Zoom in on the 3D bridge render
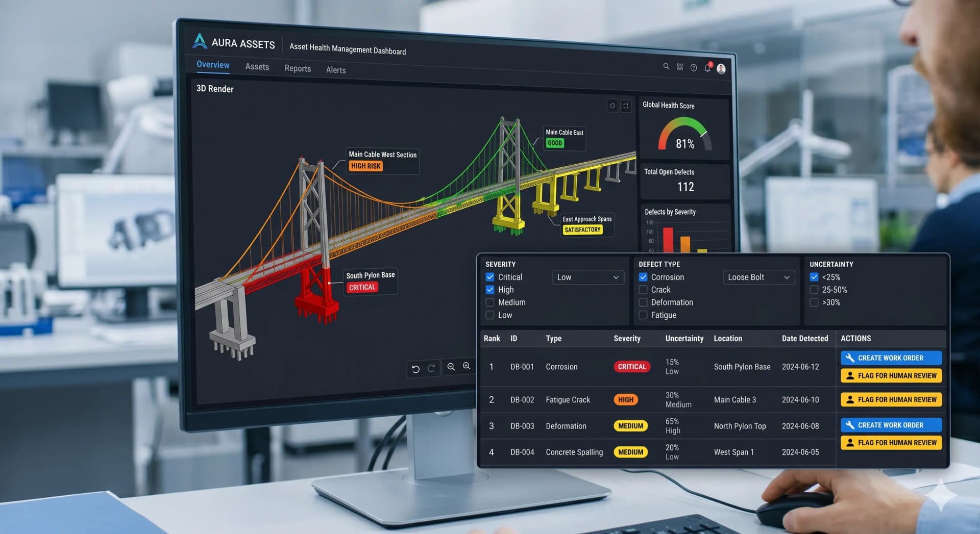The height and width of the screenshot is (534, 980). pyautogui.click(x=467, y=366)
